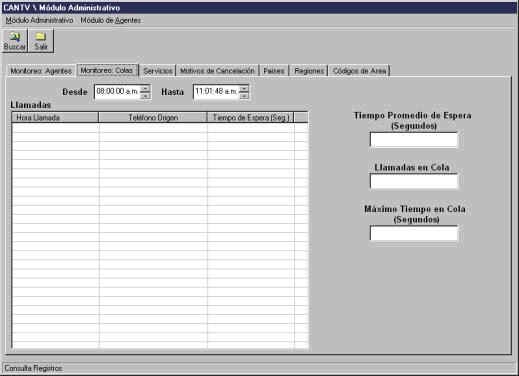Viewport: 519px width, 376px height.
Task: Click the Teléfono Origen column header
Action: pyautogui.click(x=153, y=117)
